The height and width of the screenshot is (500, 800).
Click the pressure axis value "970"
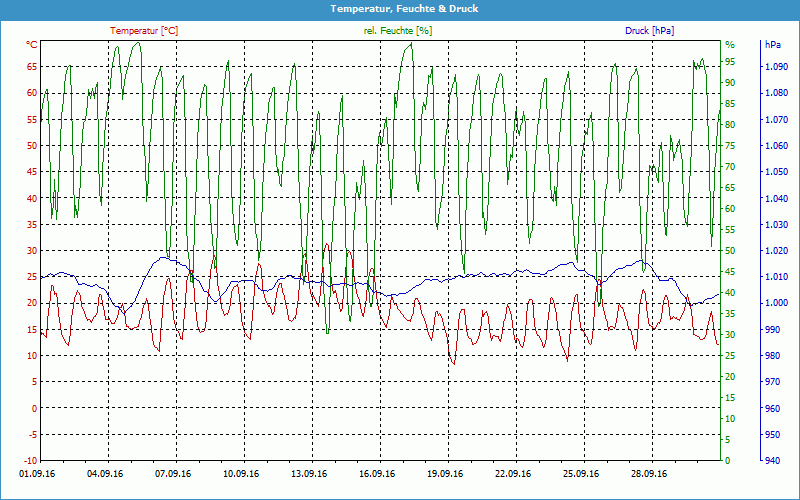(x=772, y=382)
